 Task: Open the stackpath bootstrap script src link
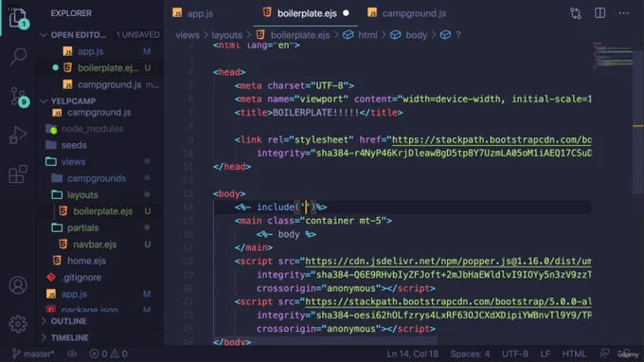tap(448, 302)
